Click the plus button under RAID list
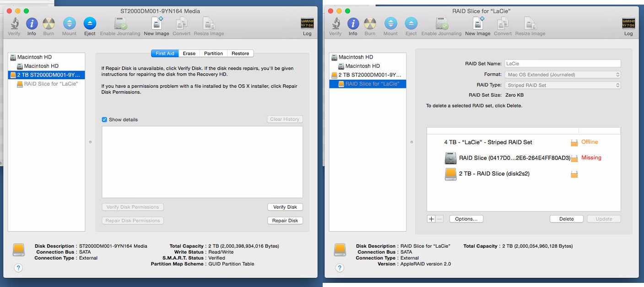The height and width of the screenshot is (287, 644). point(431,219)
